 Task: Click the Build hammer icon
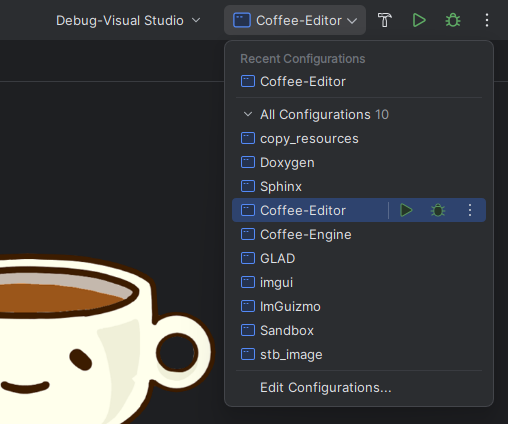[x=385, y=20]
